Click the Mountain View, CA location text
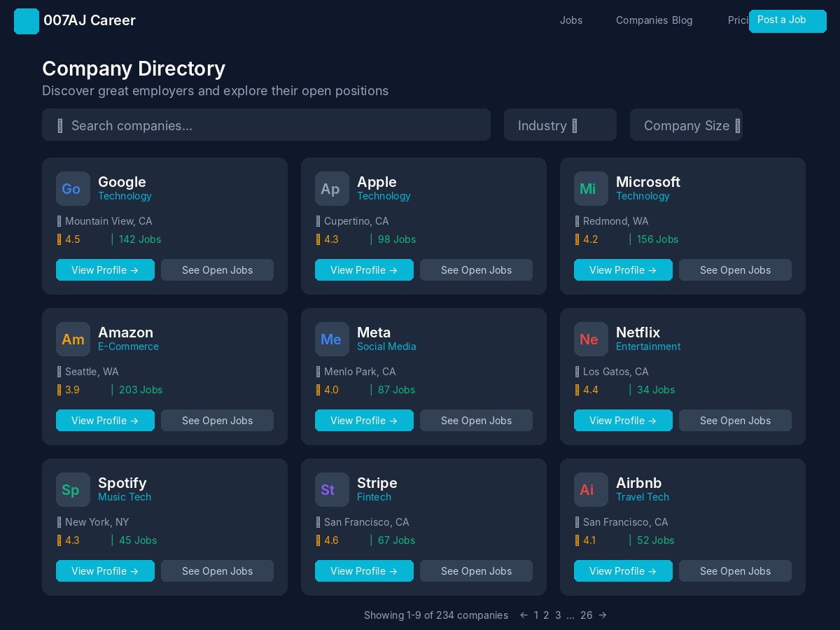The image size is (840, 630). point(108,221)
